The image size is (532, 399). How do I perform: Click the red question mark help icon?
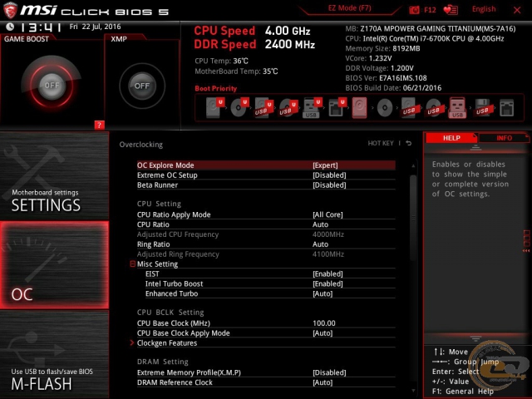coord(99,125)
